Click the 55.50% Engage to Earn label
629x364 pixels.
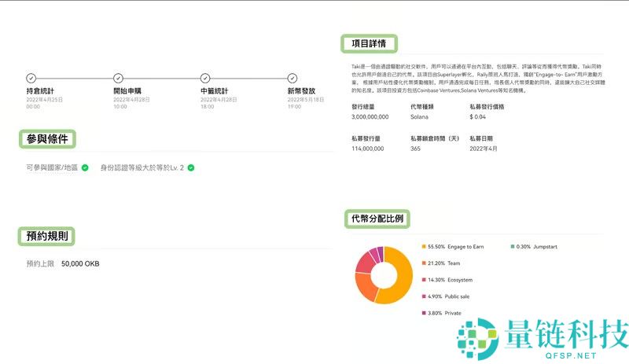456,246
